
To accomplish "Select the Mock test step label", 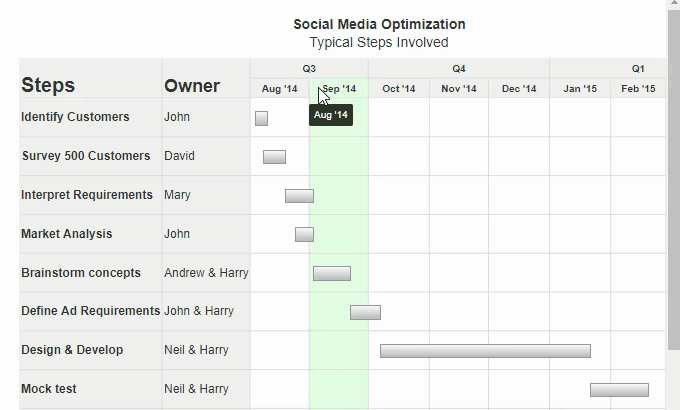I will pyautogui.click(x=49, y=389).
